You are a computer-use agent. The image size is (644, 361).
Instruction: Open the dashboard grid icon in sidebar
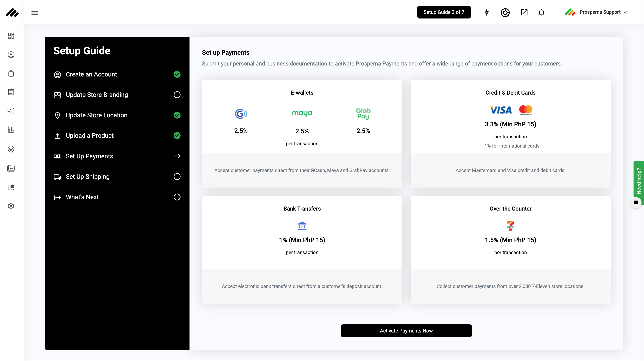point(11,36)
